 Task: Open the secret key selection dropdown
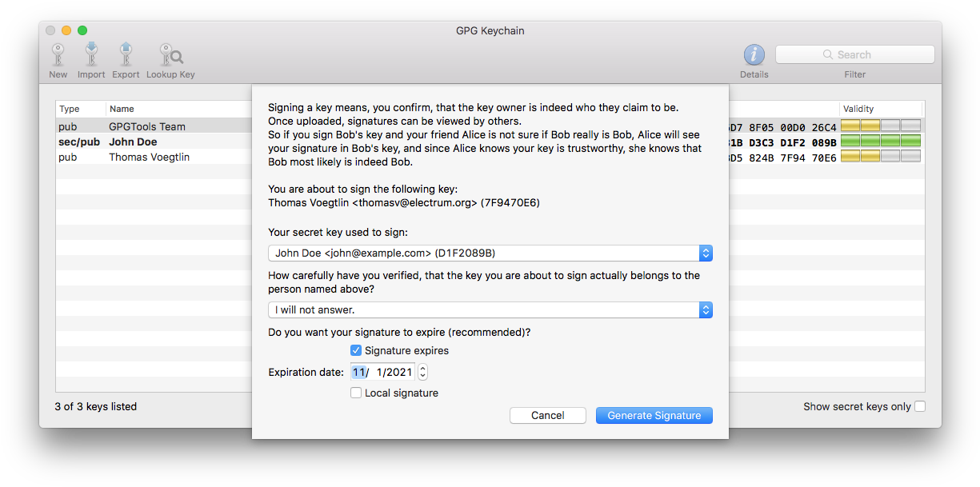[x=490, y=253]
